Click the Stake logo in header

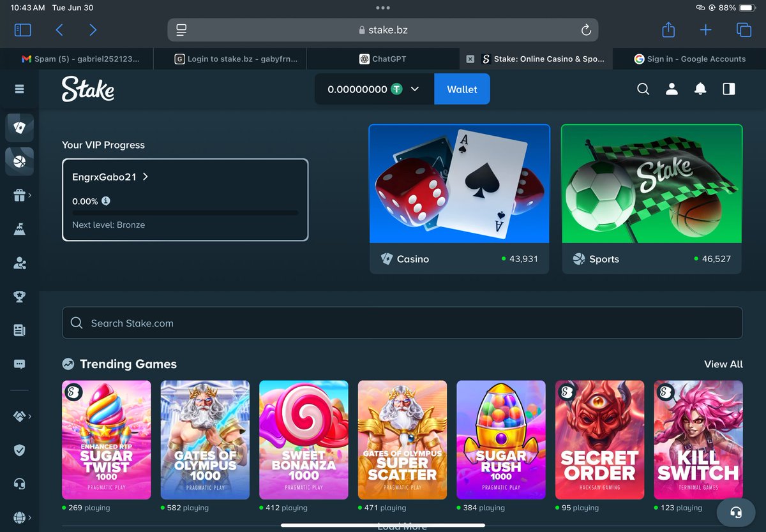pyautogui.click(x=88, y=89)
